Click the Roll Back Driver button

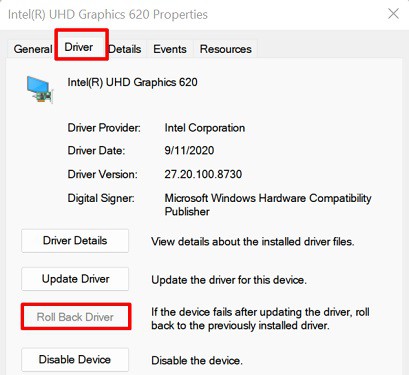76,317
